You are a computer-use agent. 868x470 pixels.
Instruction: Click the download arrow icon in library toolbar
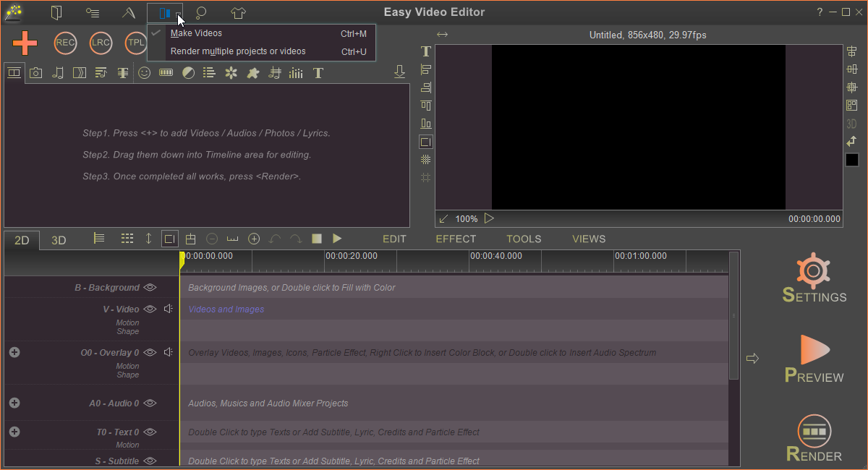(399, 72)
